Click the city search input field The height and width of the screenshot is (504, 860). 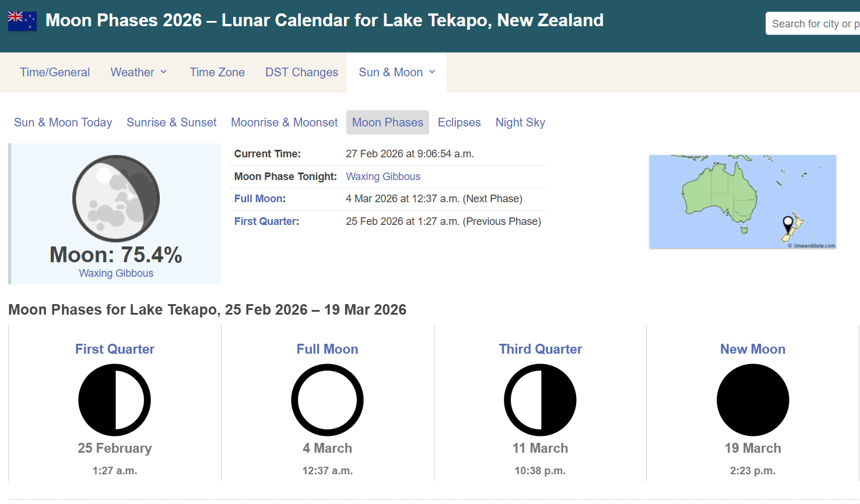coord(813,24)
